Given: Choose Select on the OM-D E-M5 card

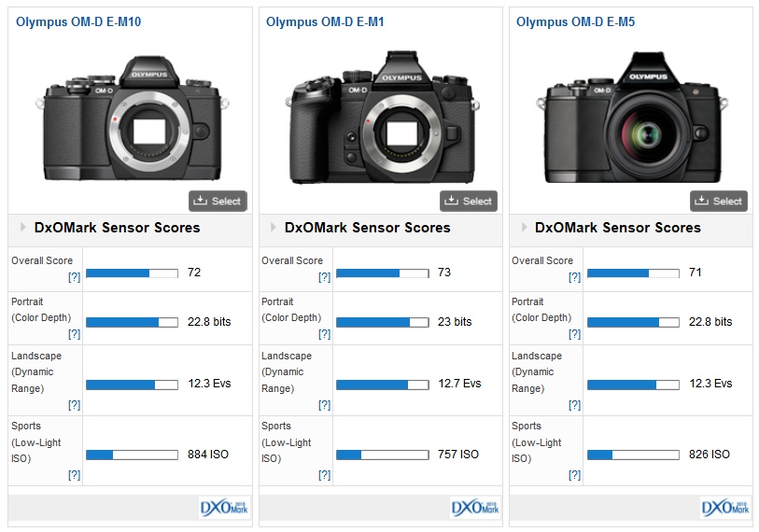Looking at the screenshot, I should (718, 201).
